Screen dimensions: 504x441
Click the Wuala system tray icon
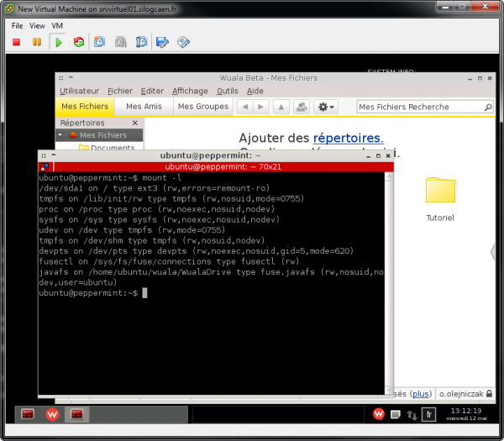click(379, 414)
